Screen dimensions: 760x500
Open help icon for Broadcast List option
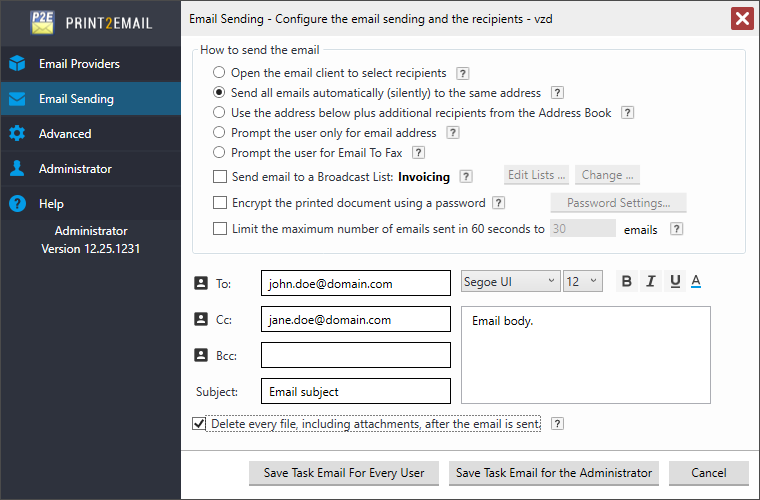click(466, 177)
